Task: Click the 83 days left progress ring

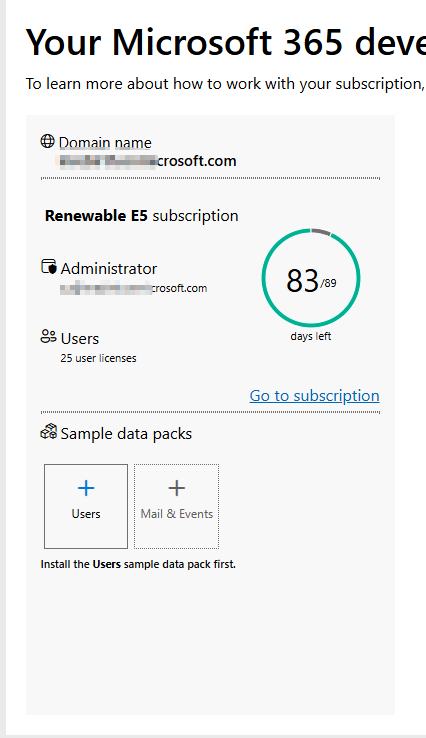Action: [311, 278]
